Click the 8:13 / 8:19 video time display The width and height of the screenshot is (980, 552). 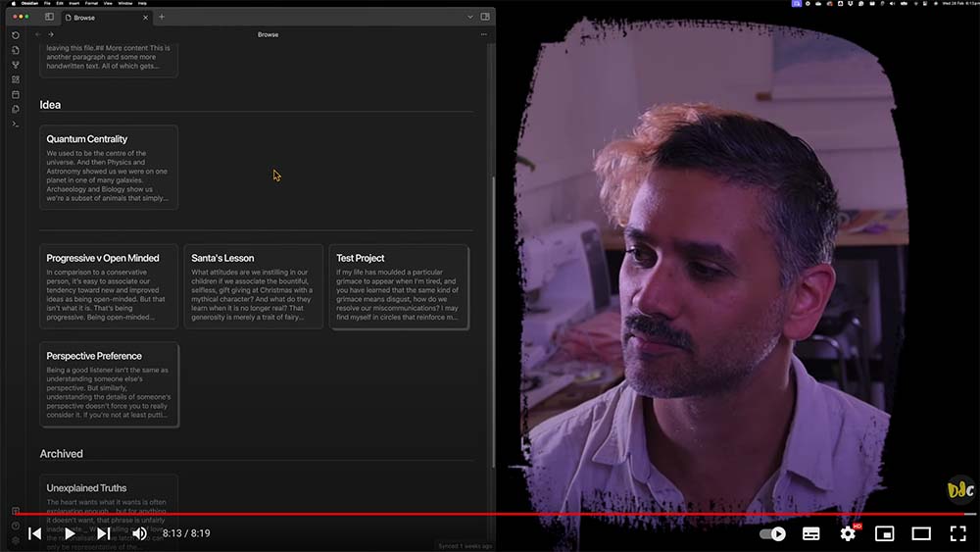pos(186,533)
